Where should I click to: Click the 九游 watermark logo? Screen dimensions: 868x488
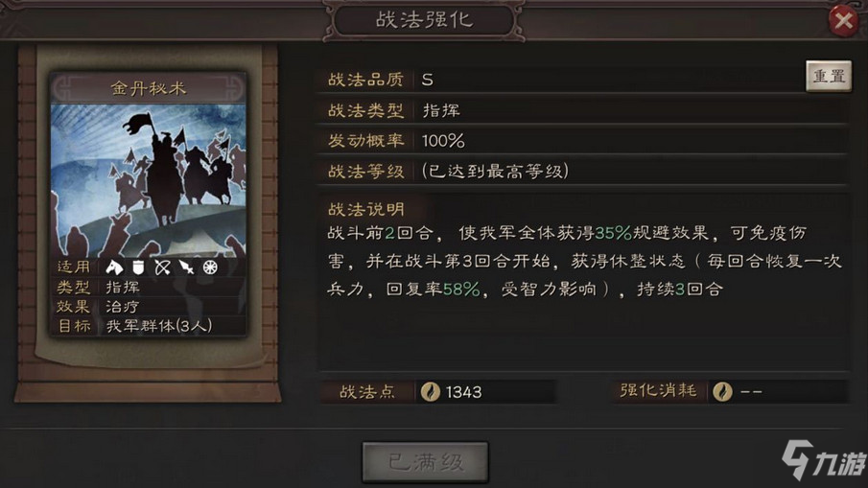point(824,460)
